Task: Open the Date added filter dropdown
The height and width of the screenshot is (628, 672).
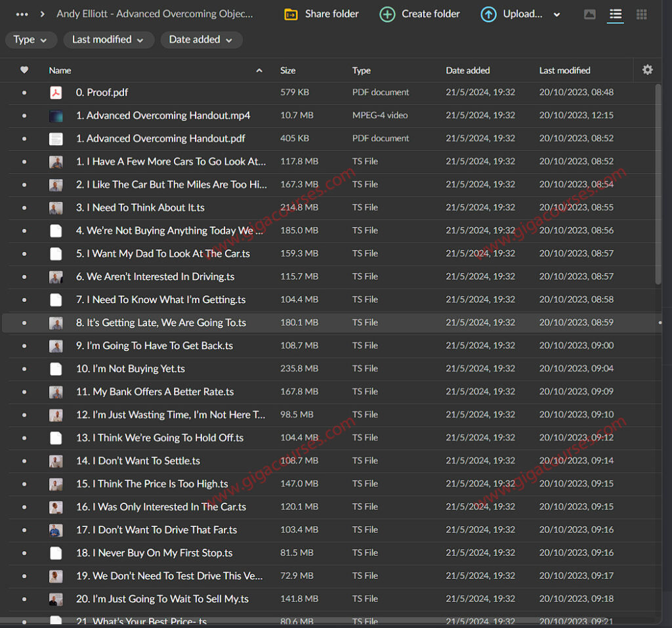Action: 201,40
